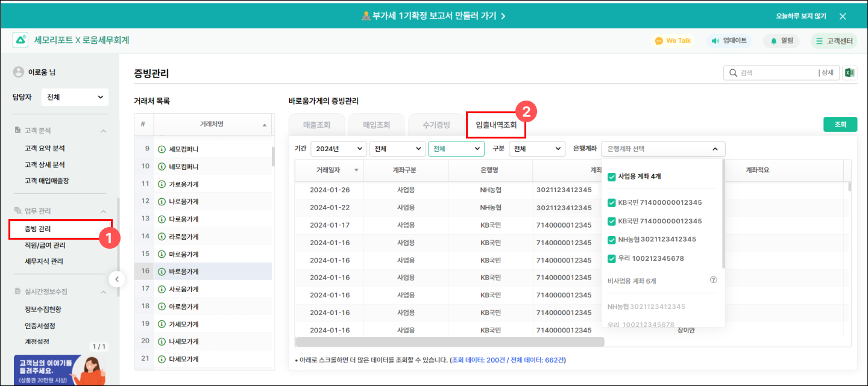This screenshot has width=868, height=386.
Task: Click the info icon beside 아로움가게
Action: point(162,306)
